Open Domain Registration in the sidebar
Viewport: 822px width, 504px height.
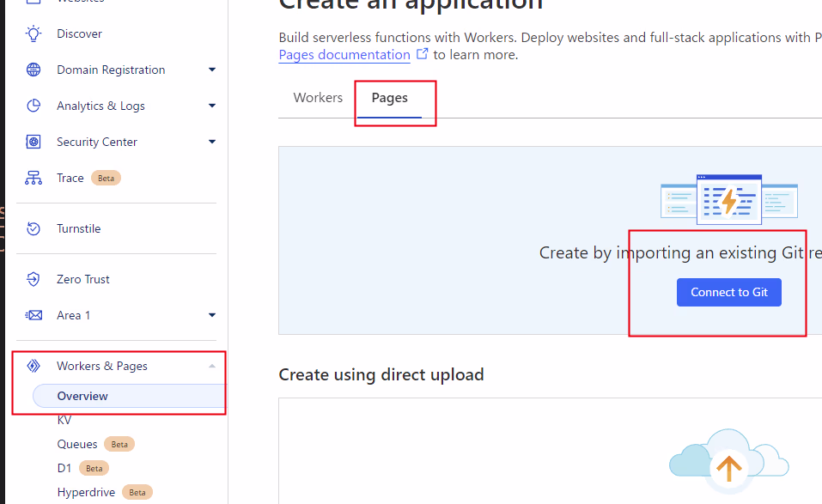111,70
